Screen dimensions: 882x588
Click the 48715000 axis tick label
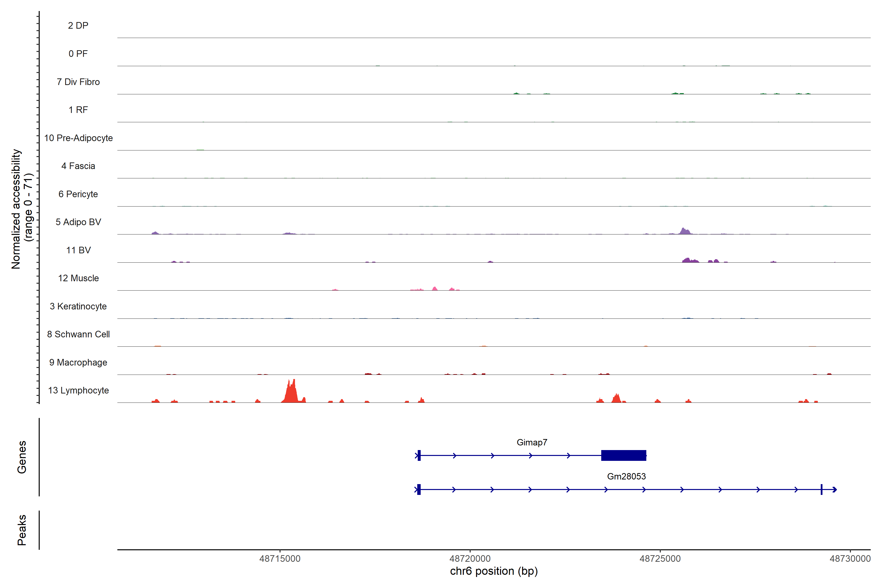pyautogui.click(x=280, y=558)
